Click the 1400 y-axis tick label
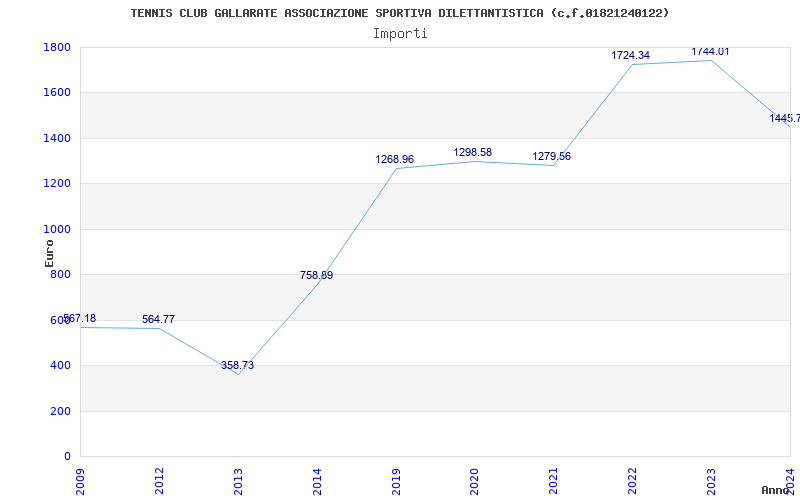This screenshot has height=500, width=800. click(x=57, y=138)
